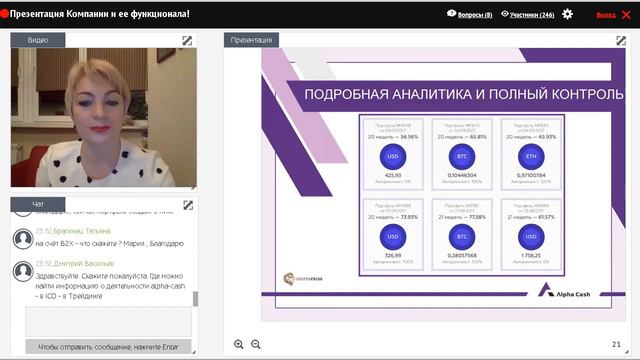Image resolution: width=640 pixels, height=360 pixels.
Task: Click the slide title ПОДРОБНАЯ АНАЛИТИКА
Action: pos(464,94)
